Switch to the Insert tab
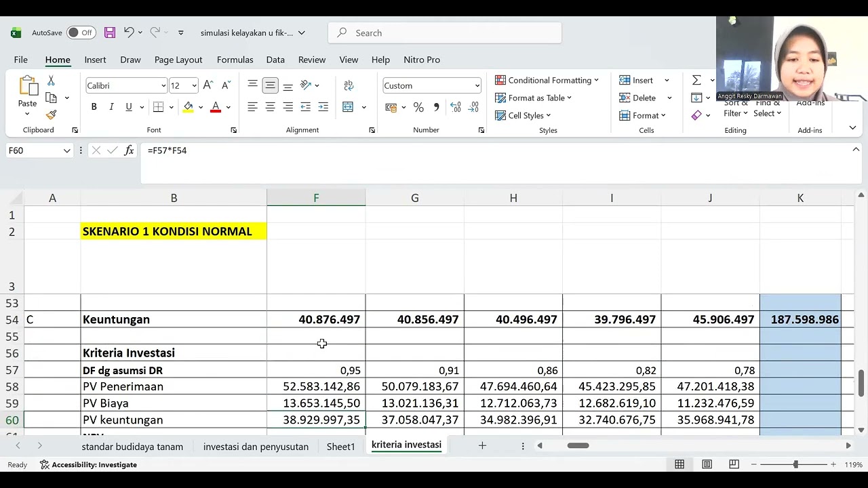The image size is (868, 488). (x=95, y=60)
